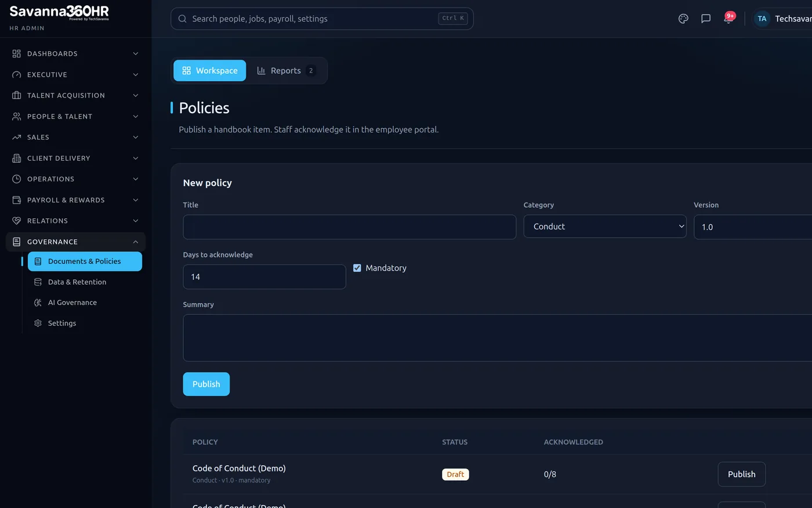This screenshot has width=812, height=508.
Task: Collapse the Governance section chevron
Action: click(x=136, y=242)
